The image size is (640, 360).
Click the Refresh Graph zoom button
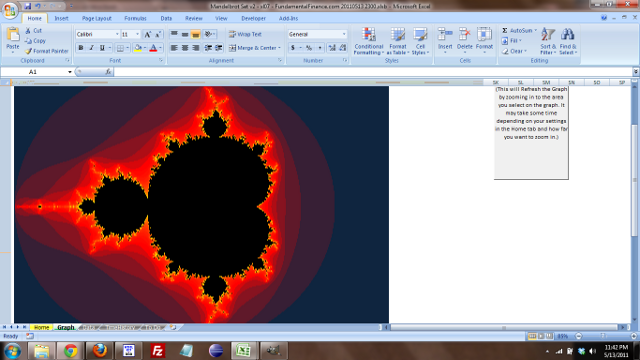531,133
